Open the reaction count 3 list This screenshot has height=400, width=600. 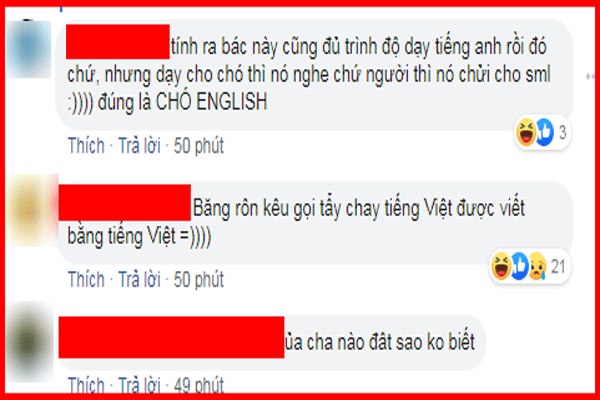[562, 132]
